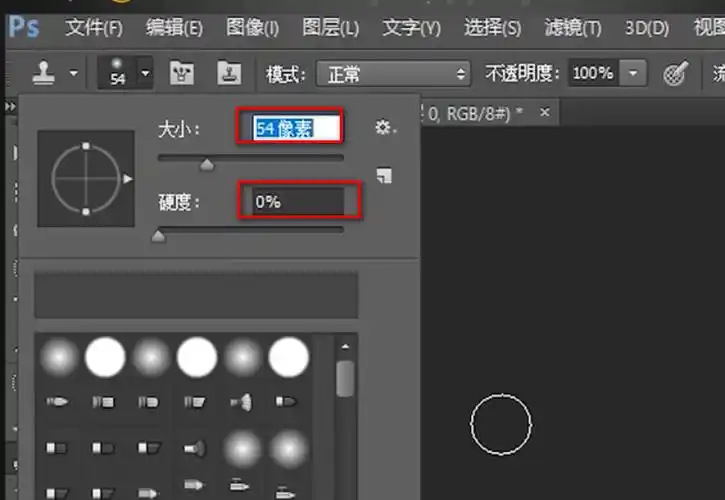
Task: Click brush list scrollbar up arrow
Action: point(345,346)
